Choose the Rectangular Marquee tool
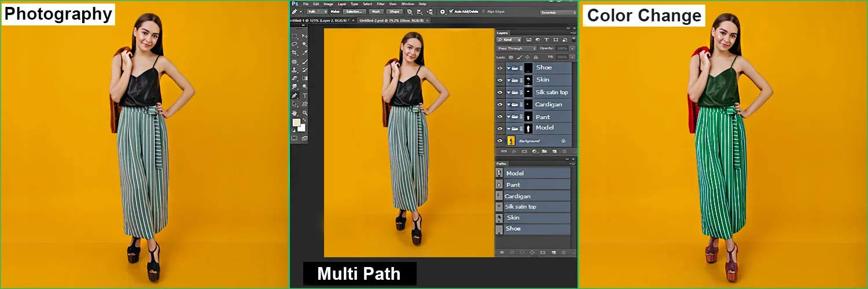This screenshot has width=868, height=289. [295, 36]
